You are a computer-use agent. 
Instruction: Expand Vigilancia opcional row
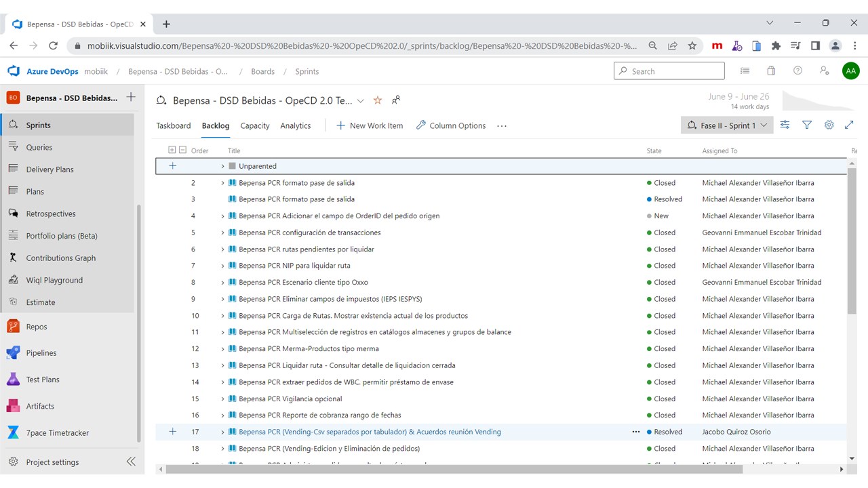tap(222, 399)
